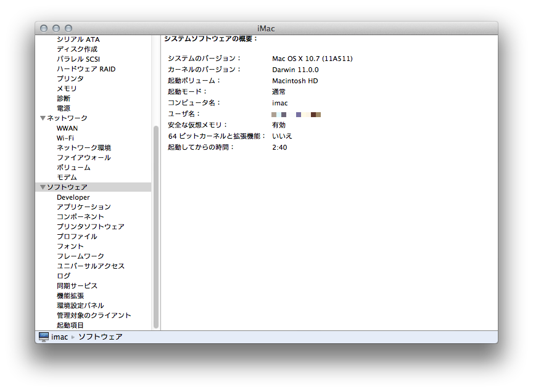
Task: Choose 診断 sidebar item
Action: [63, 99]
